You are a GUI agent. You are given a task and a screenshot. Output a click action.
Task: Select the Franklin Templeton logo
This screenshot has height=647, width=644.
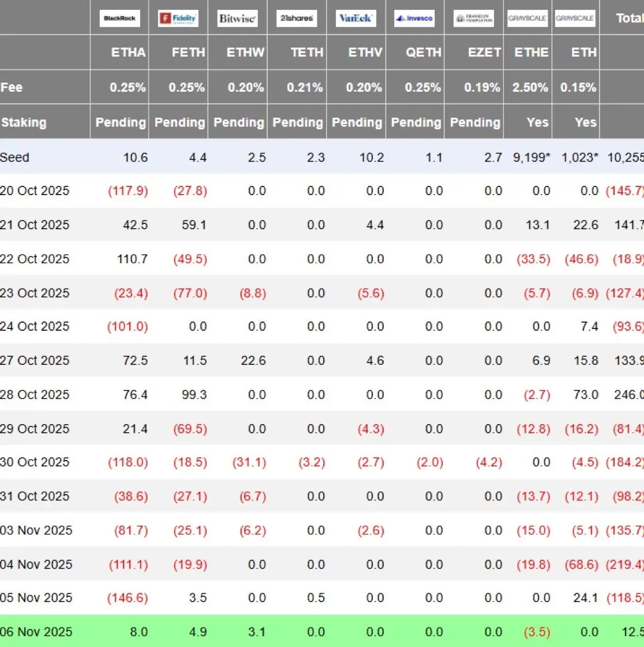point(474,18)
